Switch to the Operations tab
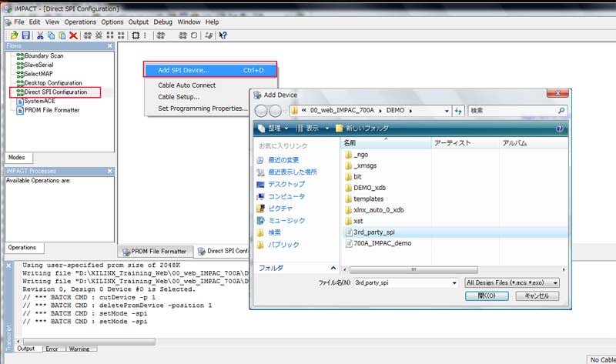Screen dimensions: 616x364 (24, 248)
